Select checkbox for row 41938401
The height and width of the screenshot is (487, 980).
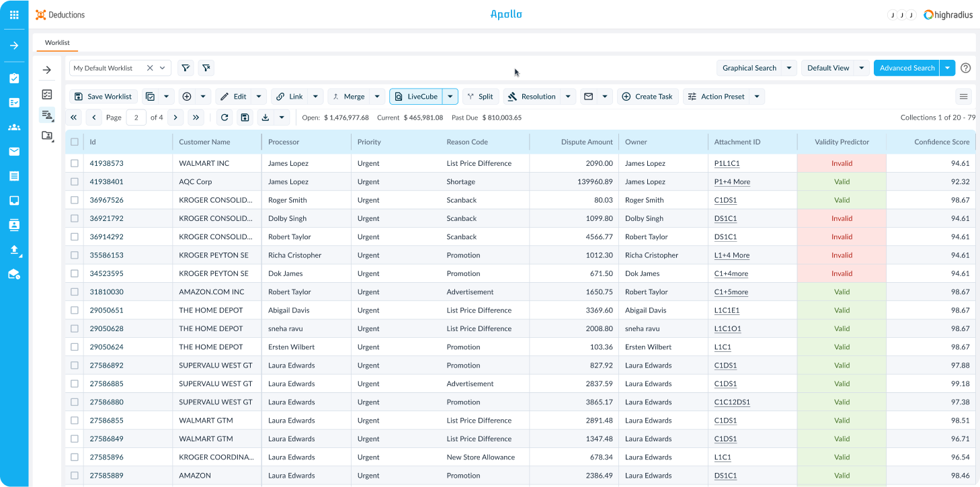pos(75,181)
